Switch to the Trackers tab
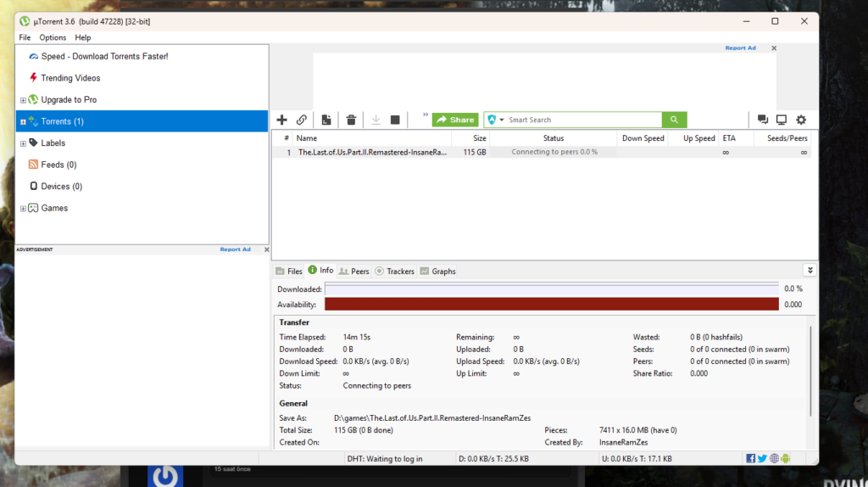This screenshot has width=868, height=487. 394,271
